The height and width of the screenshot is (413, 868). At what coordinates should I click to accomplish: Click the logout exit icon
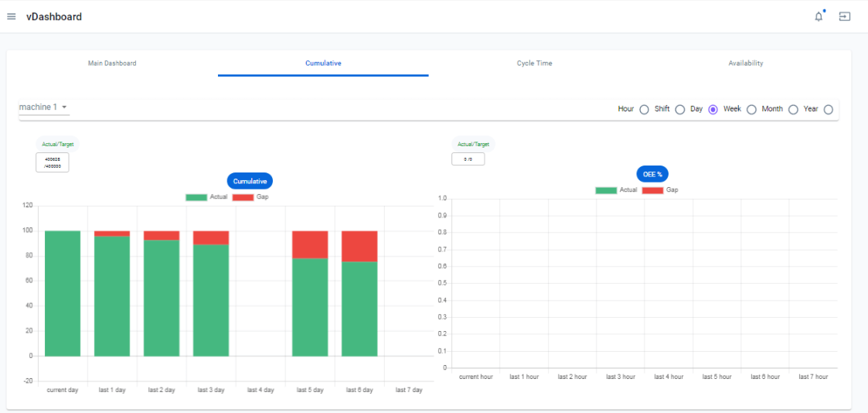coord(844,16)
